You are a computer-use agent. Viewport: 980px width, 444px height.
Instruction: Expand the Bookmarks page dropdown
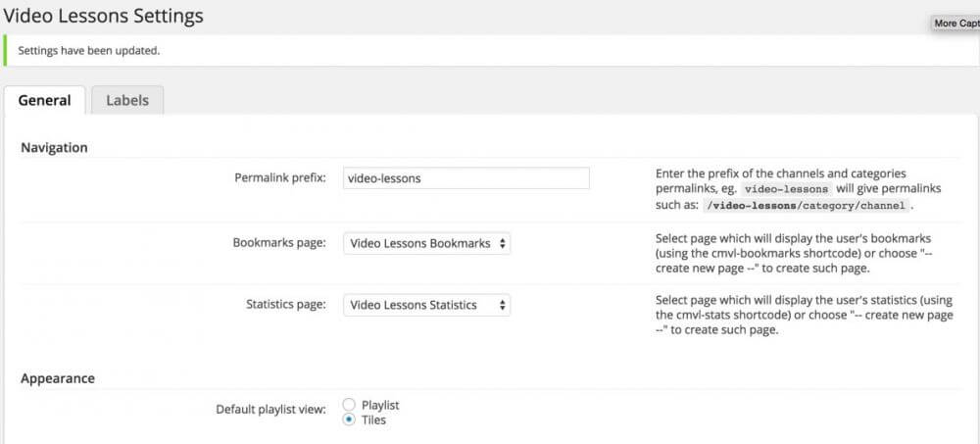[x=427, y=243]
